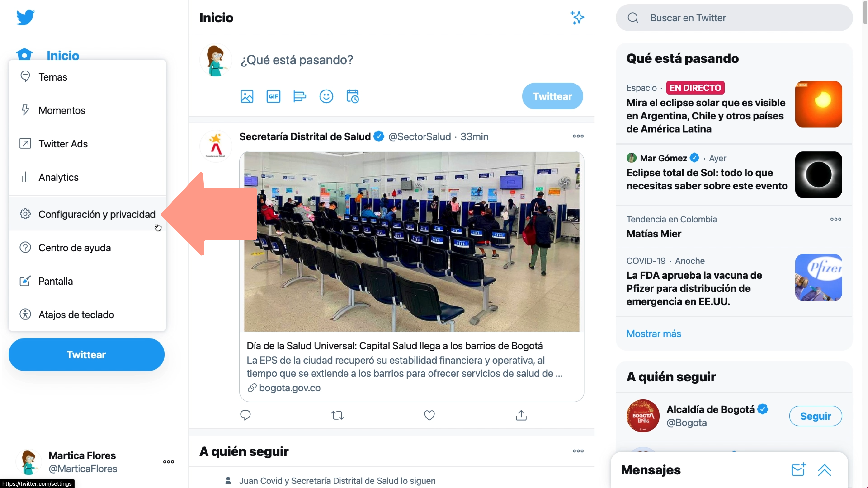Click Mostrar más trending topics link

(654, 333)
